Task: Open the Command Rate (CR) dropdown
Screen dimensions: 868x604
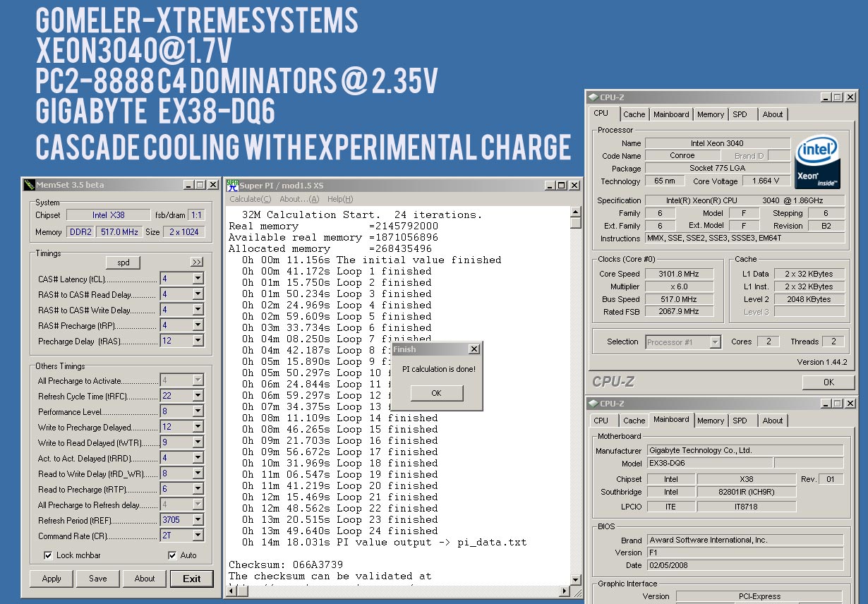Action: pyautogui.click(x=198, y=536)
